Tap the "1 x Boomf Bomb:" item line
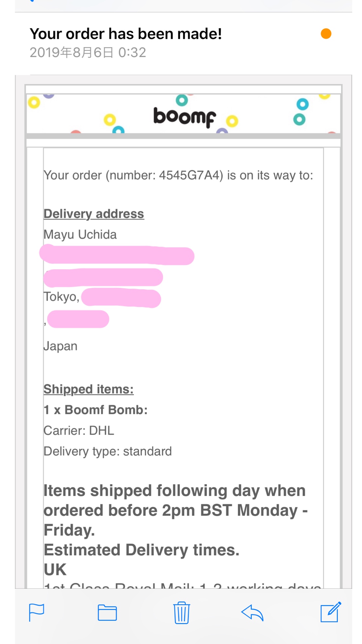This screenshot has width=362, height=644. pos(96,410)
